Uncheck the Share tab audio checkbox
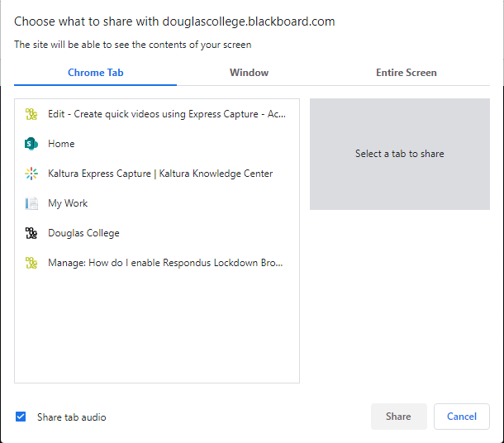This screenshot has width=504, height=443. click(21, 417)
